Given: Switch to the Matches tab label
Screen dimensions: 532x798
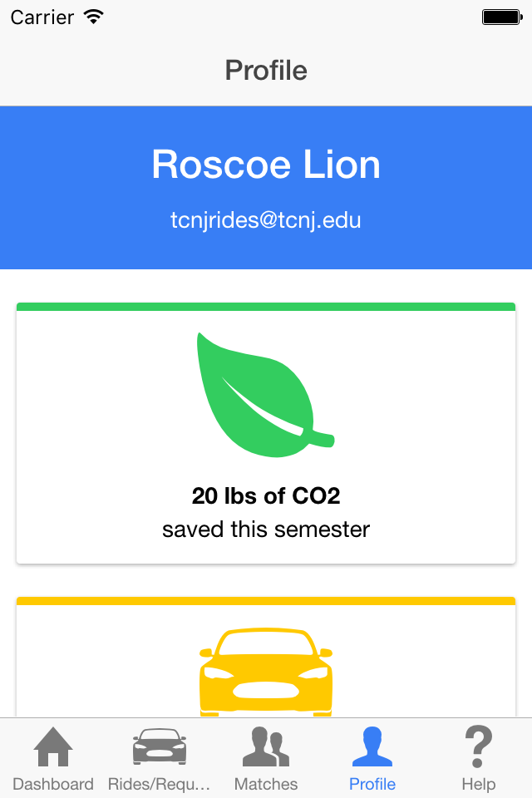Looking at the screenshot, I should point(266,784).
